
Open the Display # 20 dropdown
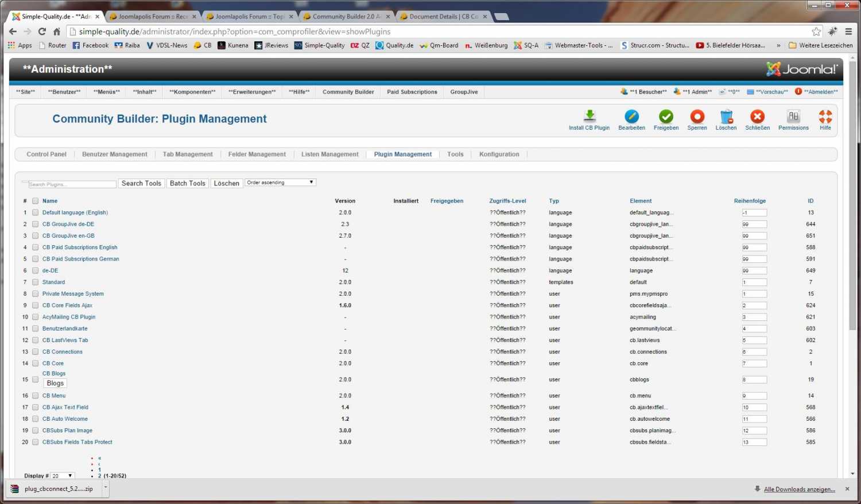[63, 476]
